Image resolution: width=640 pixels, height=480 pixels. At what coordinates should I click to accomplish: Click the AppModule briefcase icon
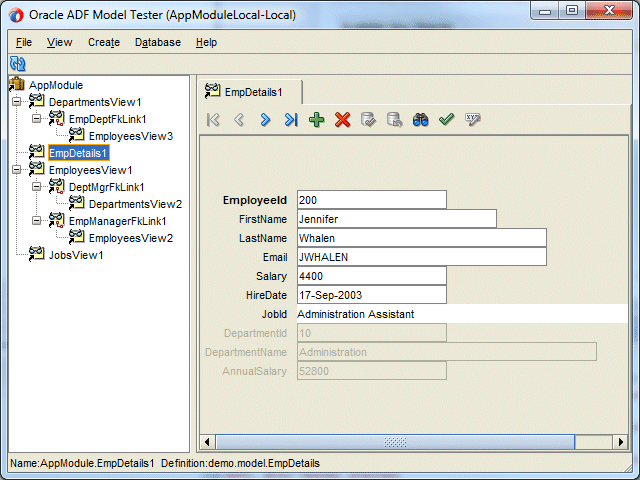(17, 84)
